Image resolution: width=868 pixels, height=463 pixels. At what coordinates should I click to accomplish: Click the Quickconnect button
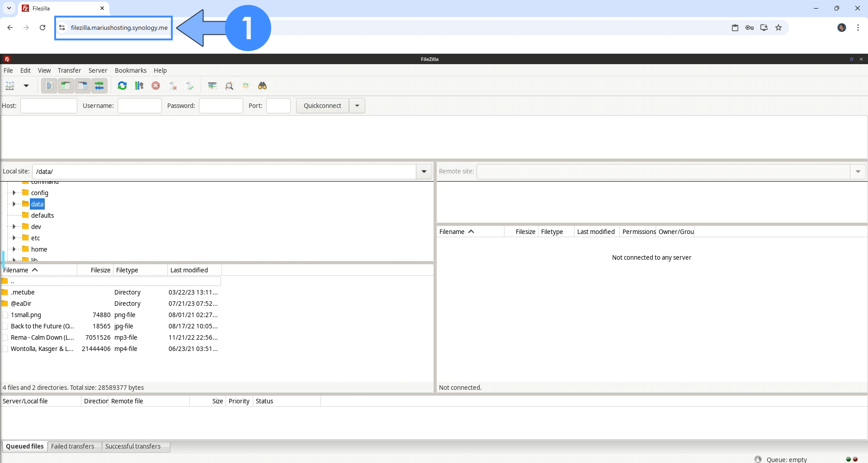[322, 106]
